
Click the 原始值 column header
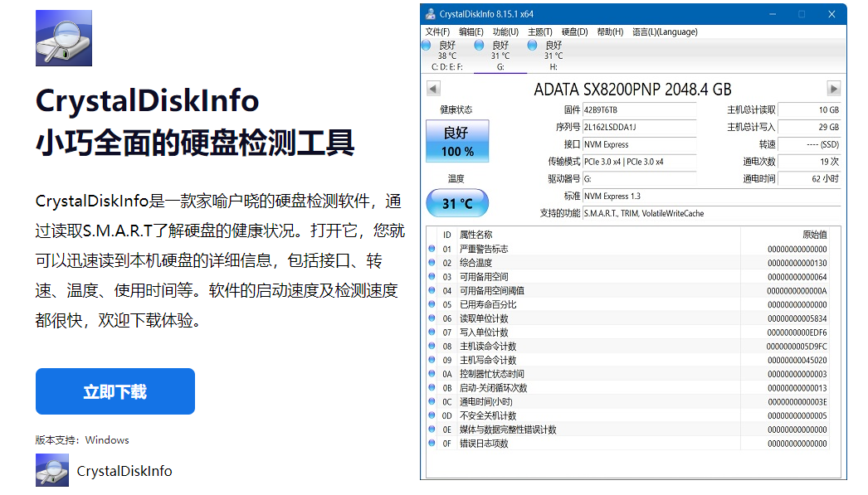pos(814,235)
